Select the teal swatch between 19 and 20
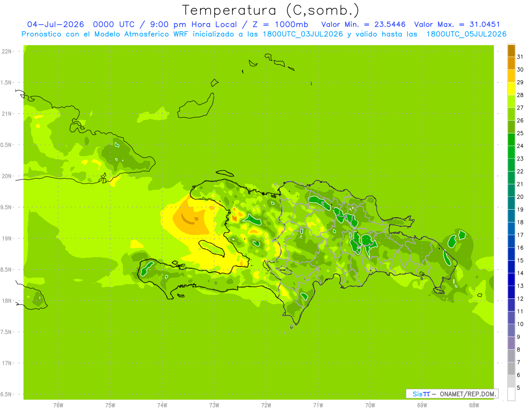 [511, 203]
